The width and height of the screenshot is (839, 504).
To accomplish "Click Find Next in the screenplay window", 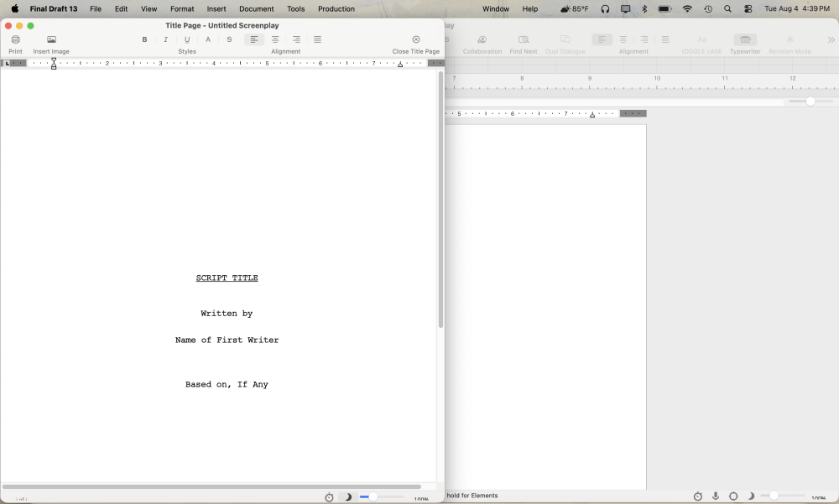I will click(524, 39).
